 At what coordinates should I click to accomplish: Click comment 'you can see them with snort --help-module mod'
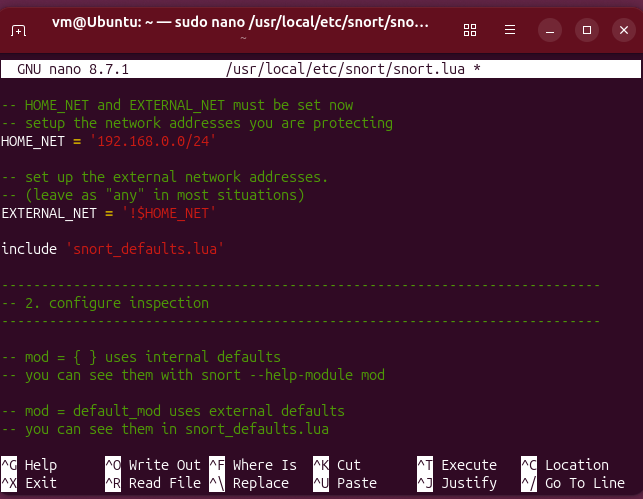[x=193, y=376]
